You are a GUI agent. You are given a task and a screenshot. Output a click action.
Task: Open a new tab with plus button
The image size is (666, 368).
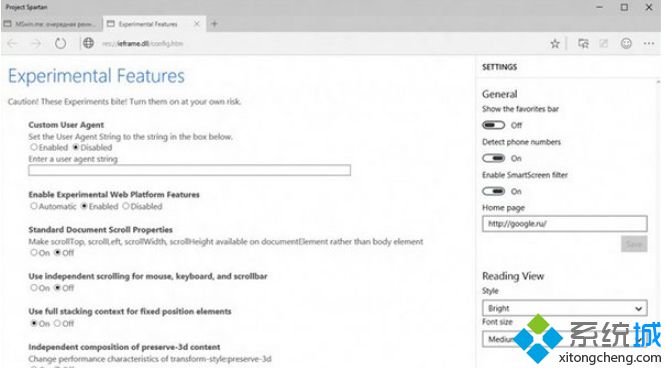click(x=214, y=24)
